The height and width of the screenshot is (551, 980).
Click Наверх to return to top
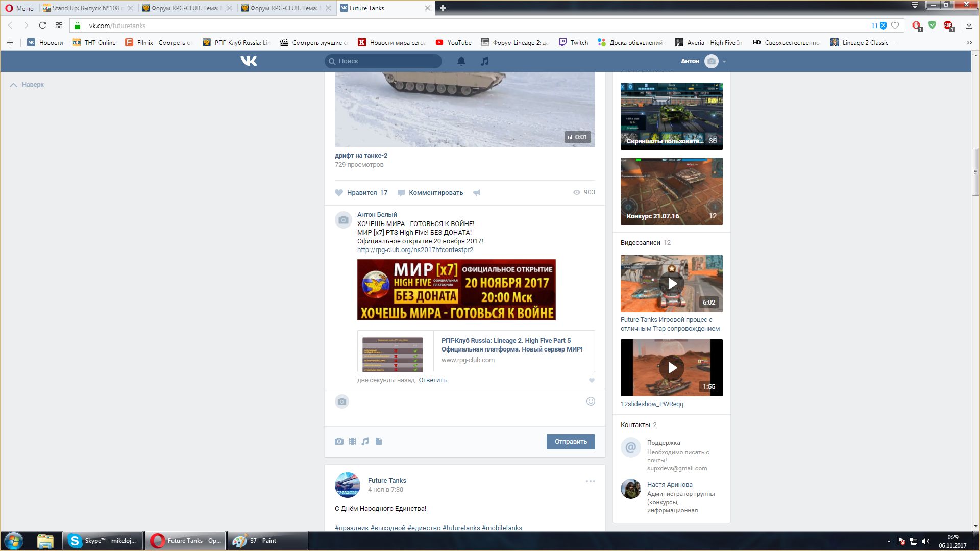tap(27, 85)
